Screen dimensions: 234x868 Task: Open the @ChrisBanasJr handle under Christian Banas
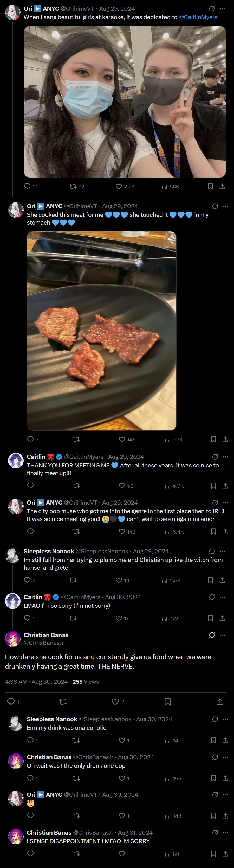click(x=44, y=643)
